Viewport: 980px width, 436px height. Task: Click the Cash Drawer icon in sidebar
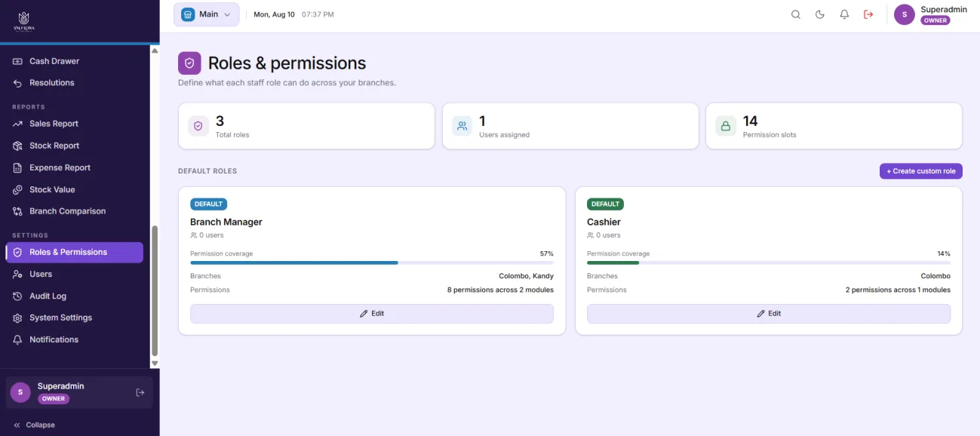pyautogui.click(x=17, y=61)
